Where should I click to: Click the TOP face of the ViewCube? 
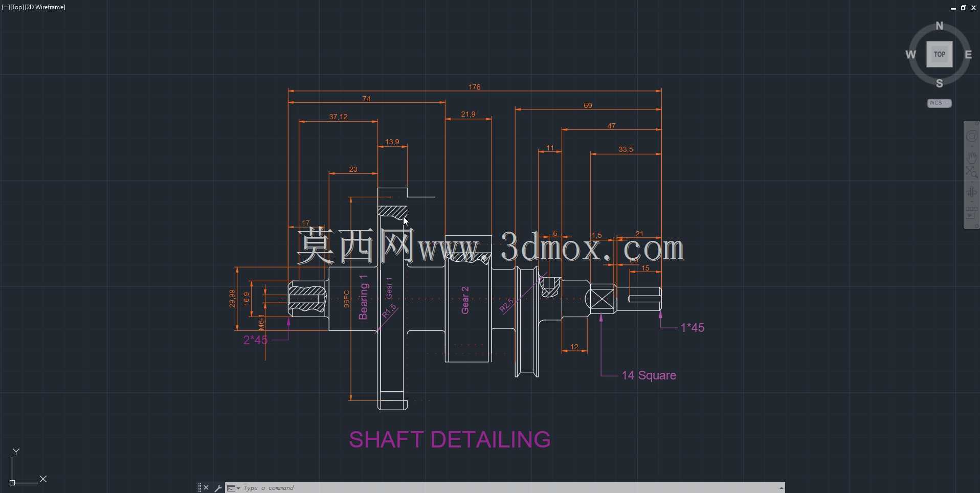tap(940, 54)
